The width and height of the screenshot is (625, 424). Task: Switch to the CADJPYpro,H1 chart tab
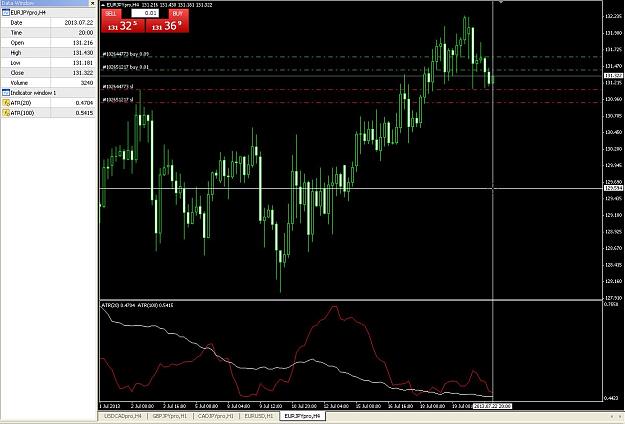click(216, 416)
